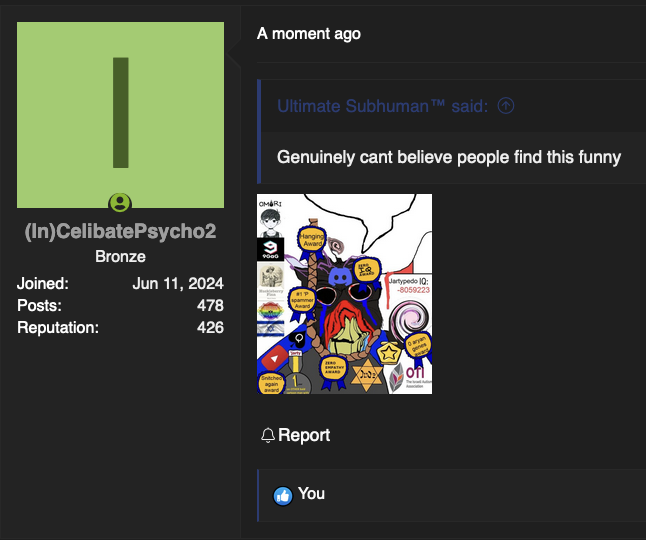This screenshot has width=646, height=540.
Task: Click the bell icon beside Report
Action: (267, 436)
